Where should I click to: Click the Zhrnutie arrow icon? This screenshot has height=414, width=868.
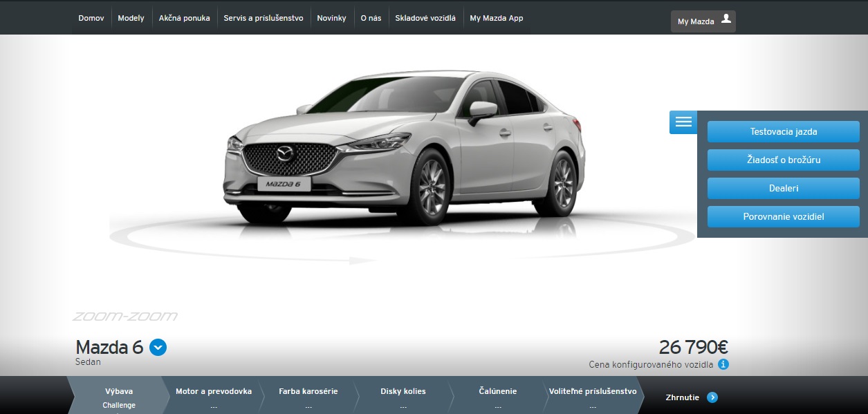712,397
